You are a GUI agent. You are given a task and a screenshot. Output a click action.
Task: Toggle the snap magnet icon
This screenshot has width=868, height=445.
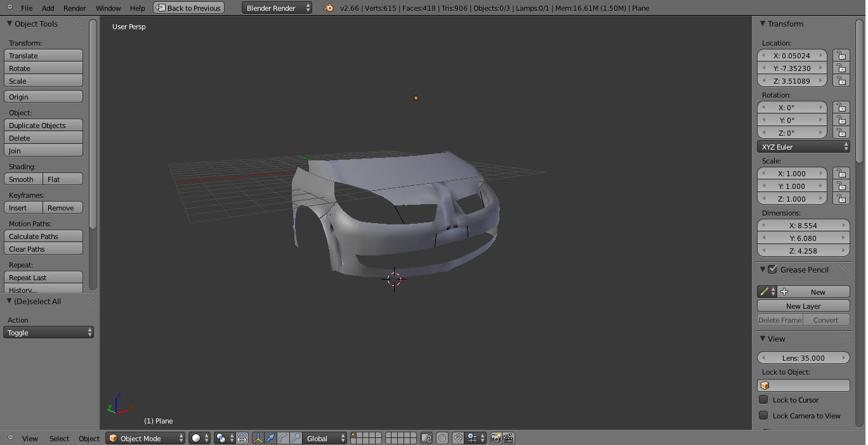[x=457, y=438]
